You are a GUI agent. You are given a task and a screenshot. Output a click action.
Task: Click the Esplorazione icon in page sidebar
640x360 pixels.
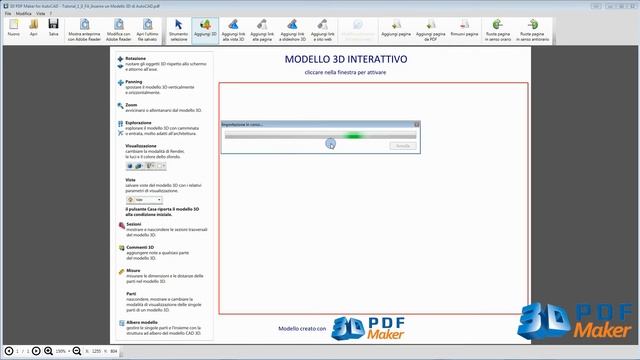(120, 128)
